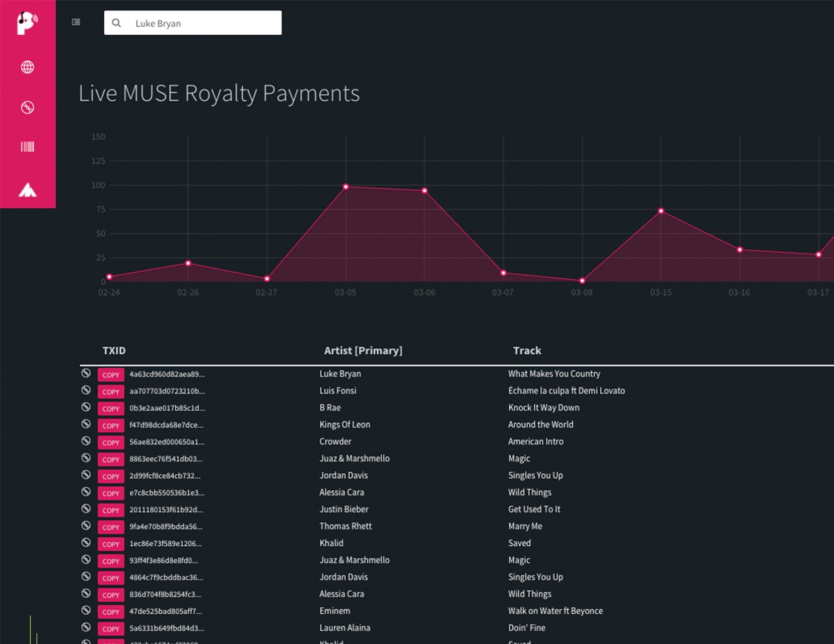The image size is (834, 644).
Task: Click the round icon beside txid 2d99fcf8ce84cb732
Action: coord(86,475)
